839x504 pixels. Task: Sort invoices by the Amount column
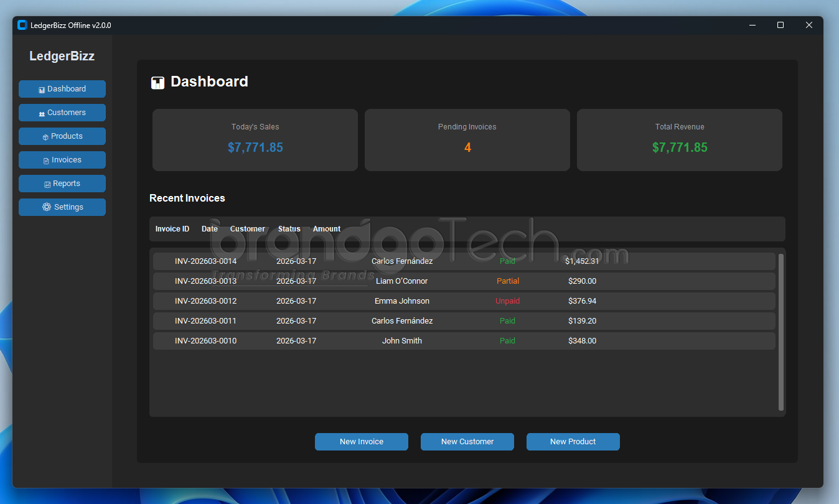[x=326, y=229]
